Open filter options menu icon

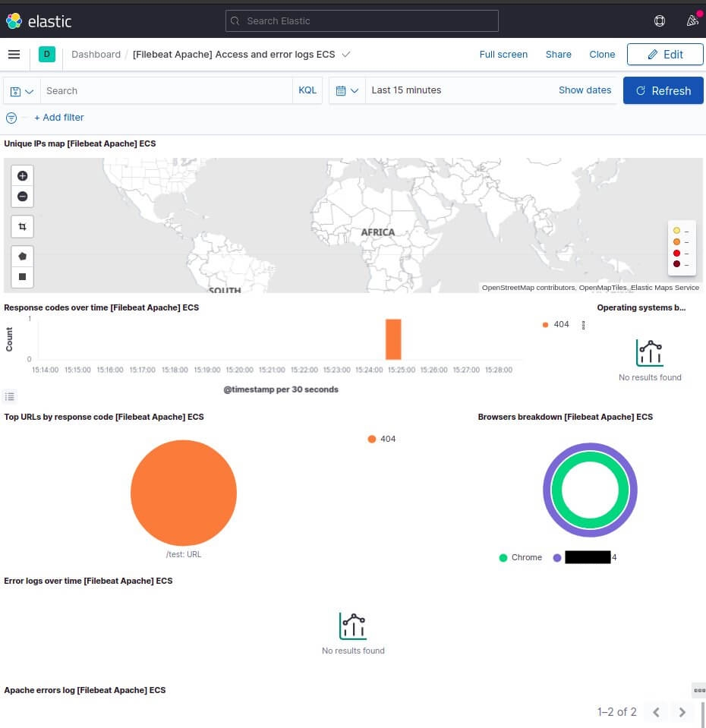pyautogui.click(x=11, y=118)
